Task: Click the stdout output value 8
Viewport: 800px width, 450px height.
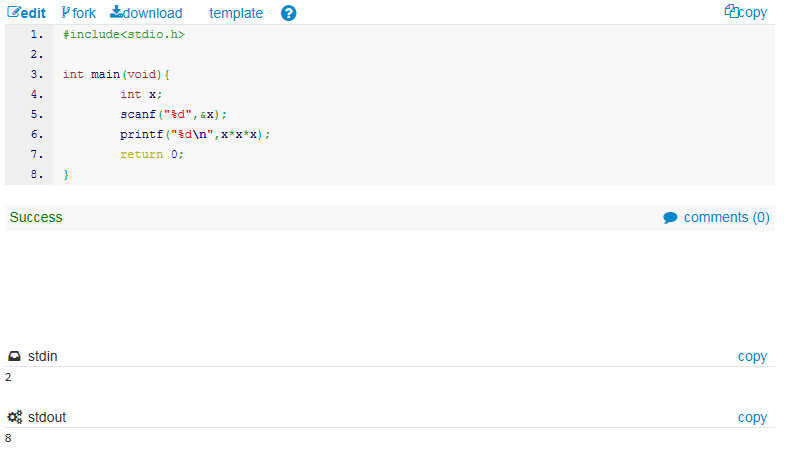Action: [8, 438]
